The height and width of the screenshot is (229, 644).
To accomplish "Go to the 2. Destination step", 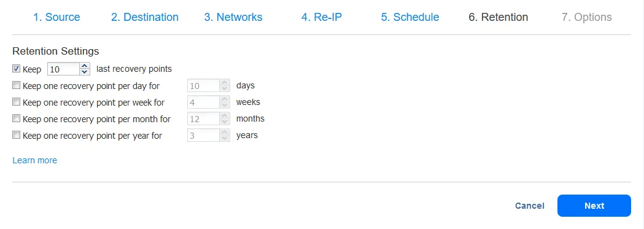I will (x=144, y=17).
